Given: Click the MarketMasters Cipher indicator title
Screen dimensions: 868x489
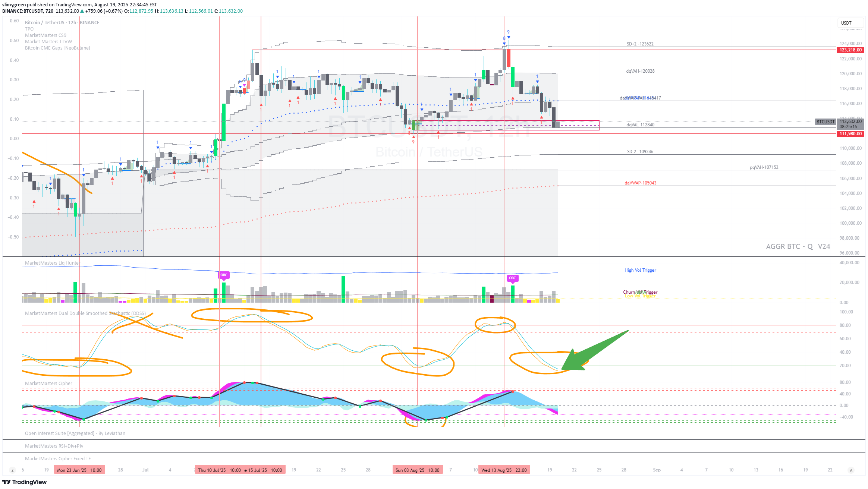Looking at the screenshot, I should pyautogui.click(x=48, y=384).
